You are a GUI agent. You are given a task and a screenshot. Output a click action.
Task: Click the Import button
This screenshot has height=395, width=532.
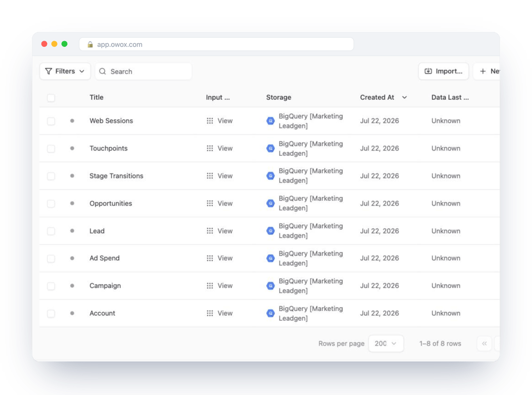click(x=444, y=71)
